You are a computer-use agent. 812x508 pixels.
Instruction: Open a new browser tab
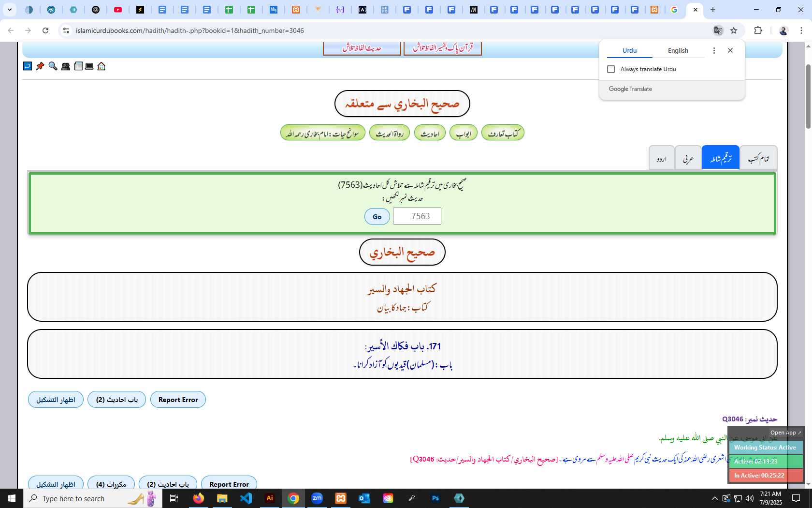713,10
